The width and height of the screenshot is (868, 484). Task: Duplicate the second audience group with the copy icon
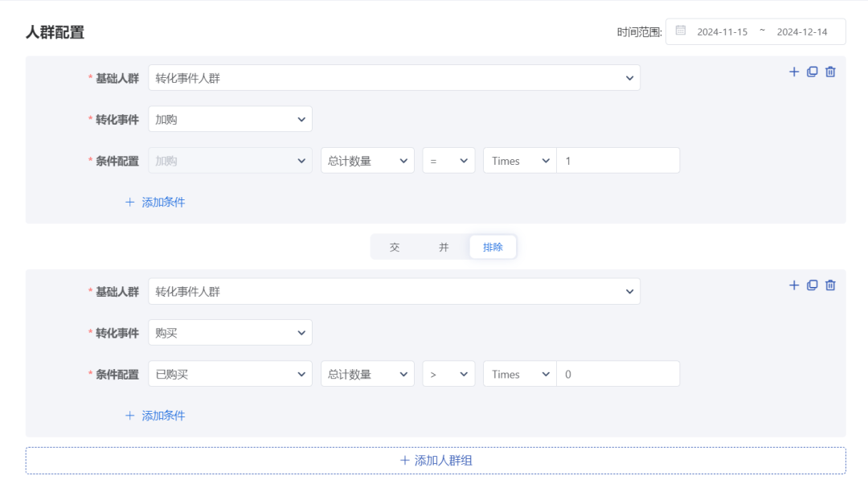812,285
